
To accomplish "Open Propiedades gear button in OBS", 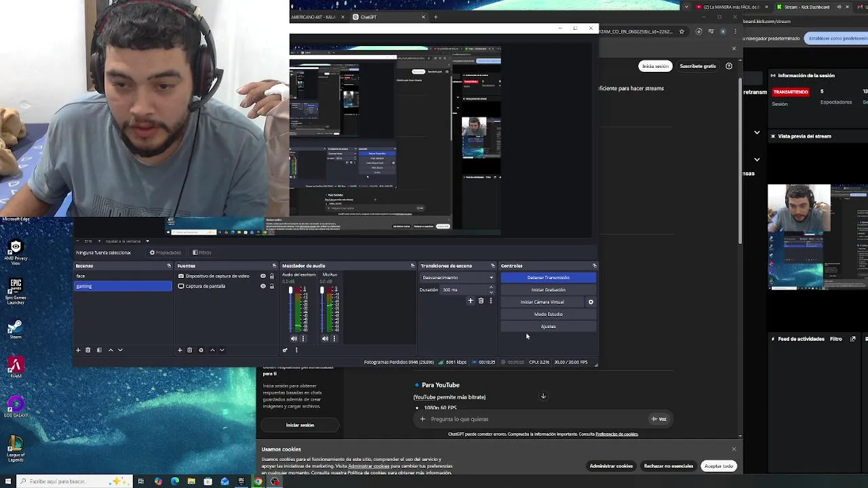I will pyautogui.click(x=165, y=253).
